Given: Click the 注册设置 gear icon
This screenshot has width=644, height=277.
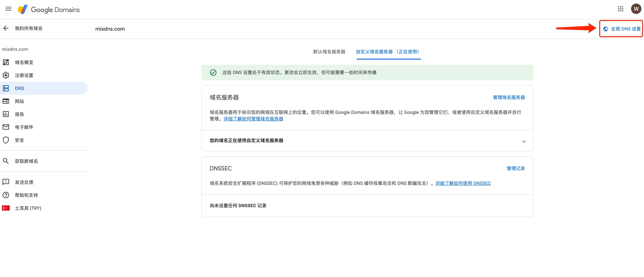Looking at the screenshot, I should pyautogui.click(x=6, y=75).
